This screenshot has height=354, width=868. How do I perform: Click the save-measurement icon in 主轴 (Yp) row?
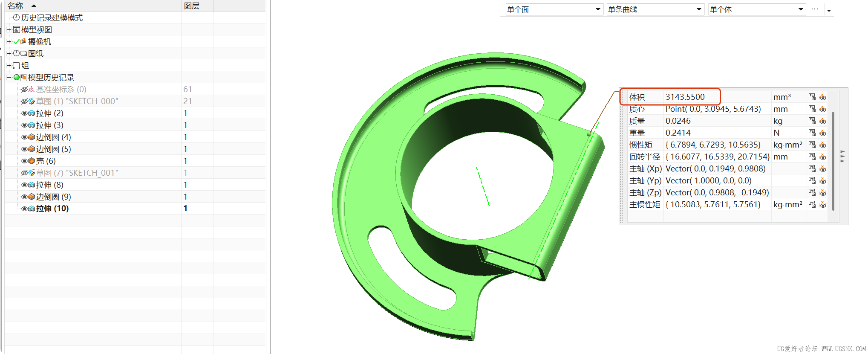click(812, 181)
